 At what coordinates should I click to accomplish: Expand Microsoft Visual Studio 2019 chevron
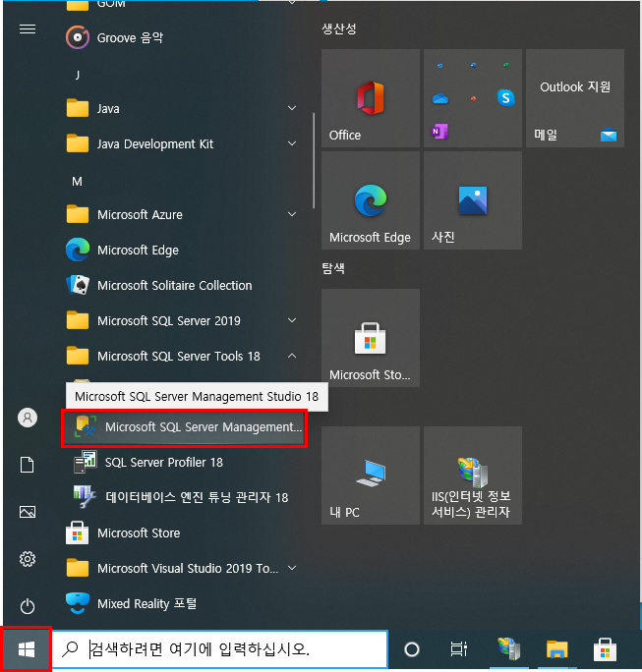point(292,568)
